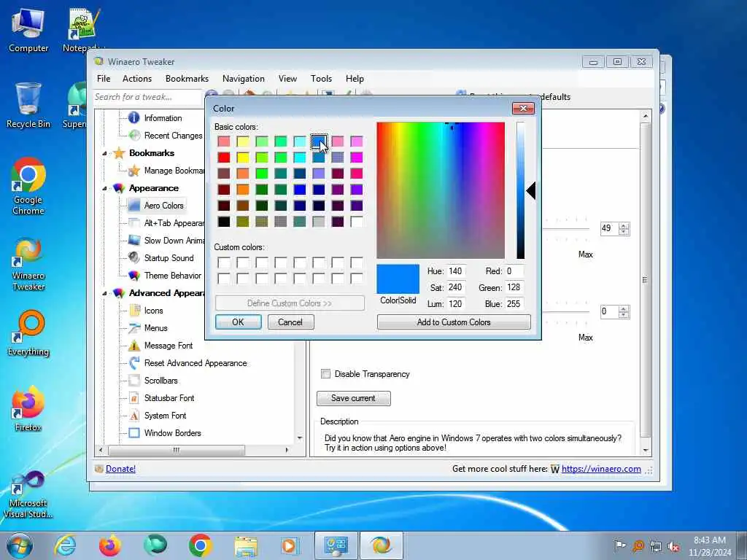The height and width of the screenshot is (560, 747).
Task: Click the Recent Changes icon in tree
Action: [x=134, y=135]
